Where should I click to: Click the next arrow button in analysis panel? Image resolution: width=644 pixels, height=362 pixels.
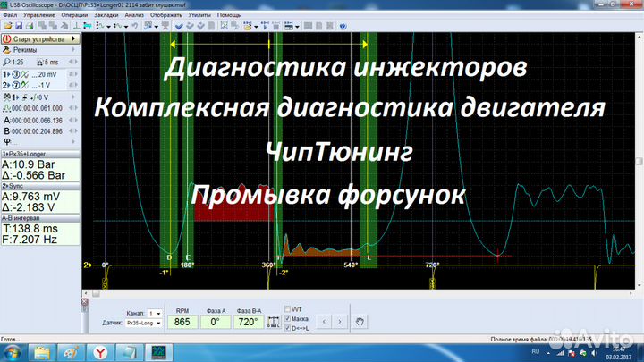click(340, 322)
